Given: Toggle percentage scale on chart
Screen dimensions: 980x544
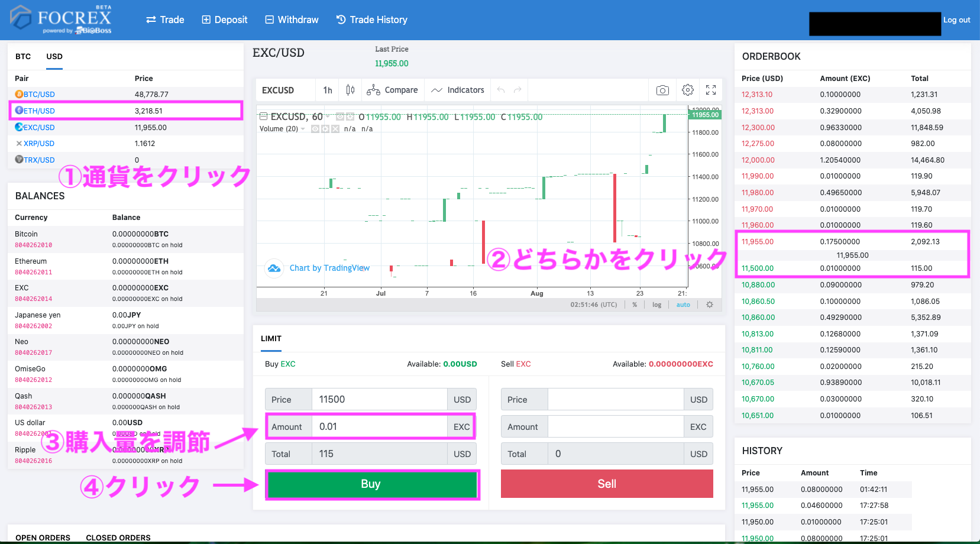Looking at the screenshot, I should click(x=635, y=305).
